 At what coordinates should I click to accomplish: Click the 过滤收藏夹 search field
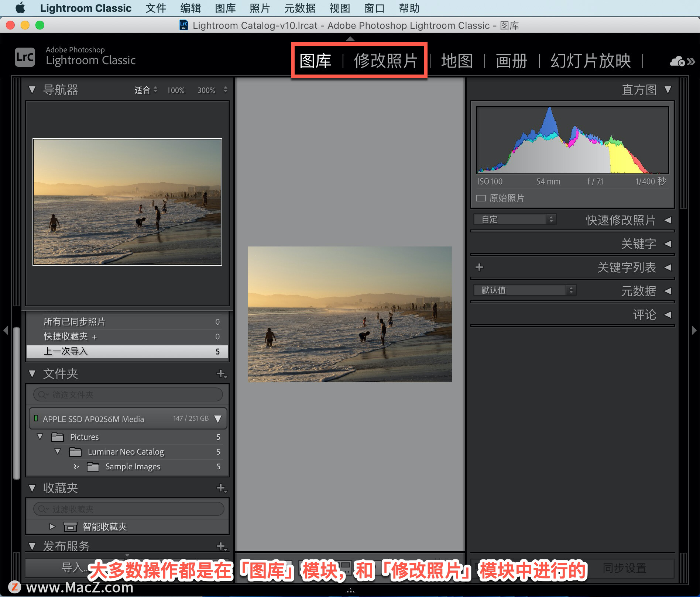pyautogui.click(x=128, y=509)
